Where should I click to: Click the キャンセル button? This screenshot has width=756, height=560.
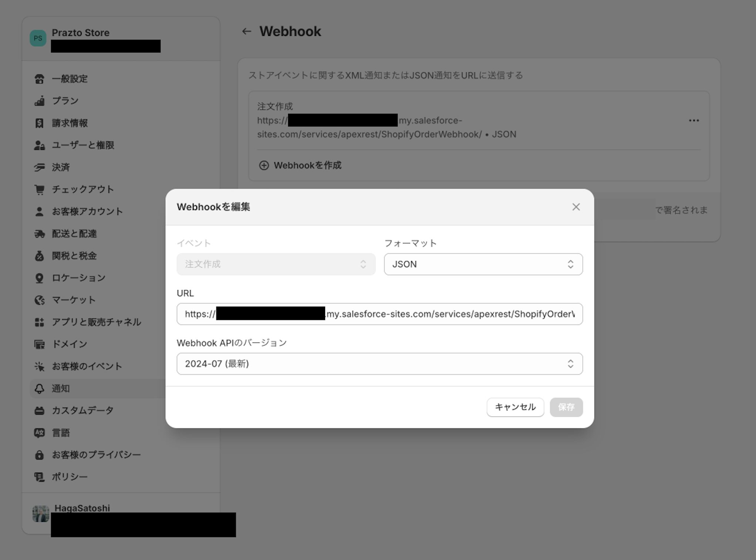click(515, 407)
